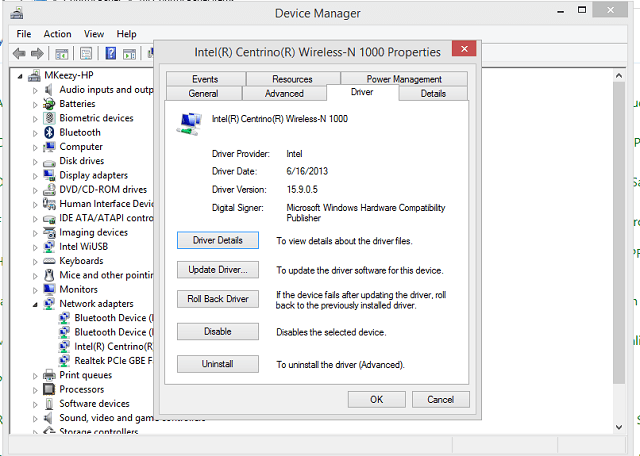Image resolution: width=640 pixels, height=456 pixels.
Task: Click the Realtek PCIe GBE adapter icon
Action: coord(64,361)
